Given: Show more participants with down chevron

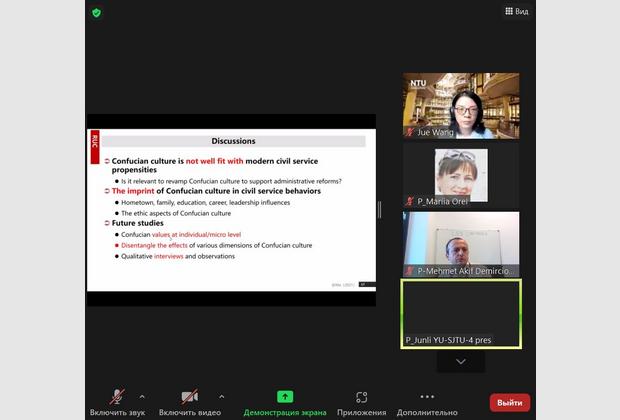Looking at the screenshot, I should click(461, 361).
